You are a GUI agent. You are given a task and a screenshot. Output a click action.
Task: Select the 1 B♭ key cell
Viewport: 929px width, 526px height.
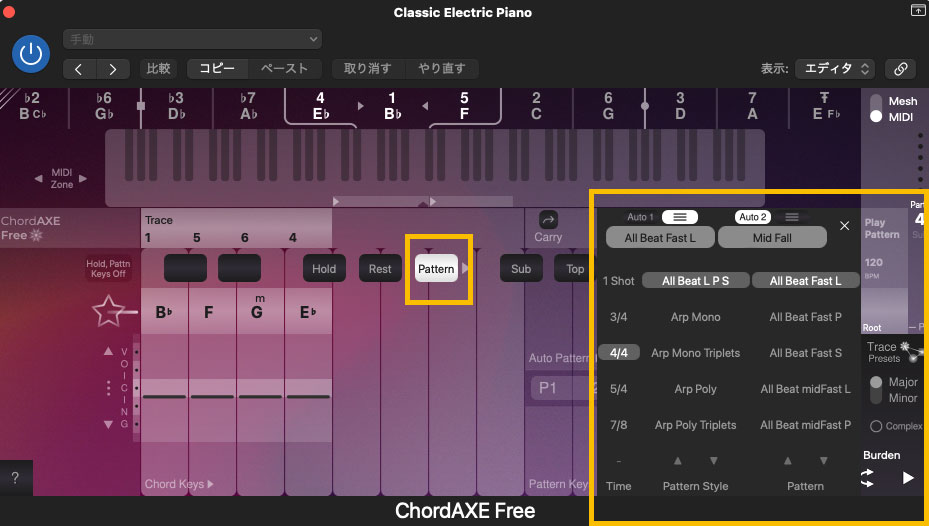(392, 106)
